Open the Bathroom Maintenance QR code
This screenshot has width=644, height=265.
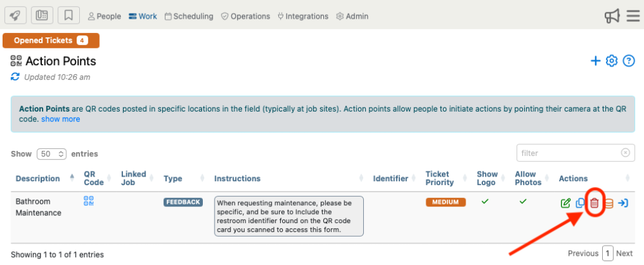[x=90, y=201]
